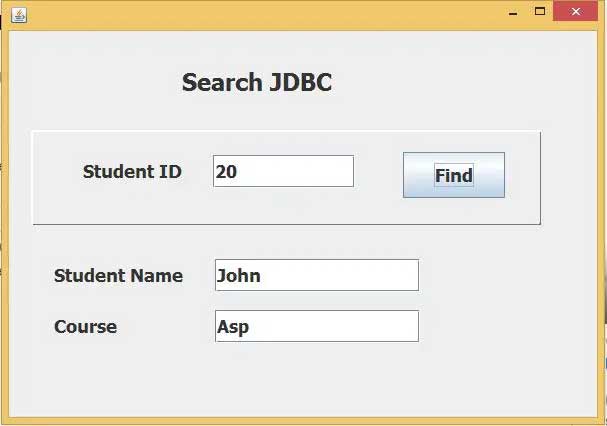This screenshot has width=607, height=426.
Task: Minimize the Search JDBC window
Action: click(x=513, y=12)
